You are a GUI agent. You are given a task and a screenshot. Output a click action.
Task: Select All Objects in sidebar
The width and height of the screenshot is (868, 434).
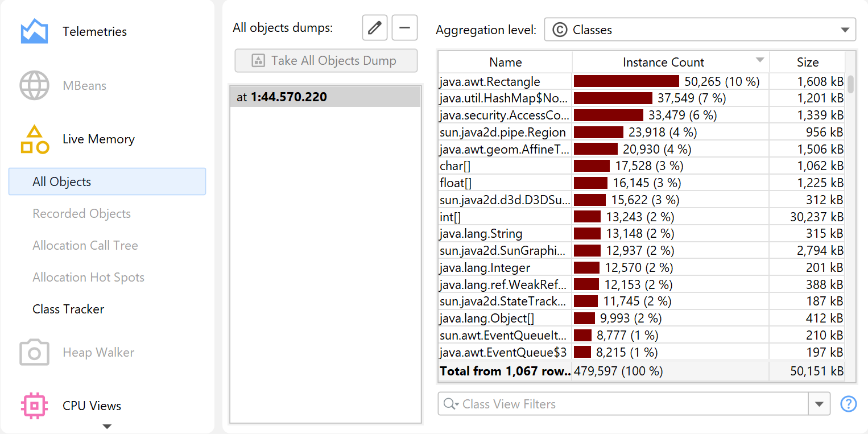[107, 181]
